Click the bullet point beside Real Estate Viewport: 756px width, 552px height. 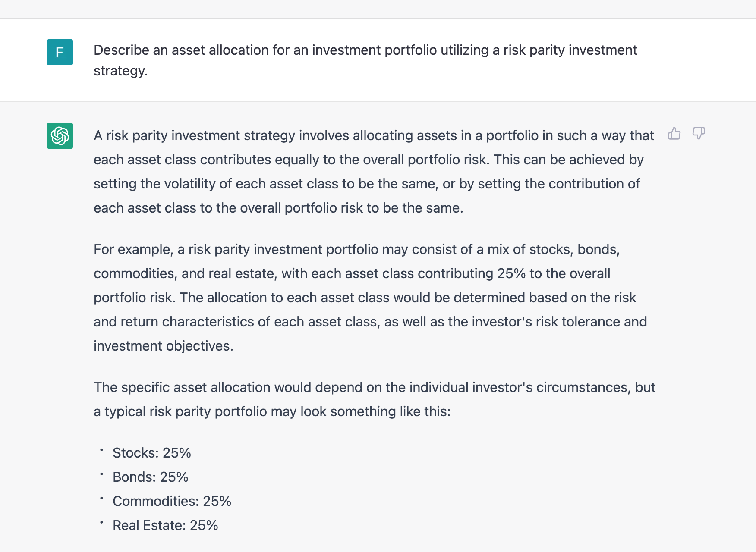click(x=101, y=523)
